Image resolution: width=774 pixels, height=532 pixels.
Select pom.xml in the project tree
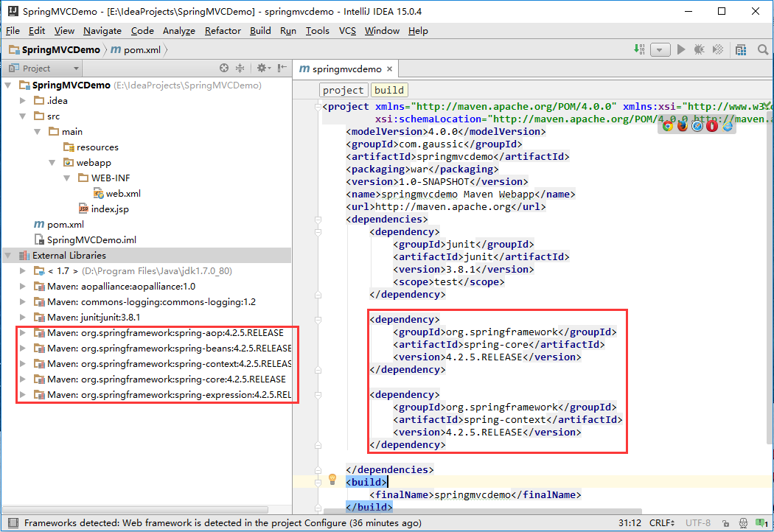coord(59,225)
